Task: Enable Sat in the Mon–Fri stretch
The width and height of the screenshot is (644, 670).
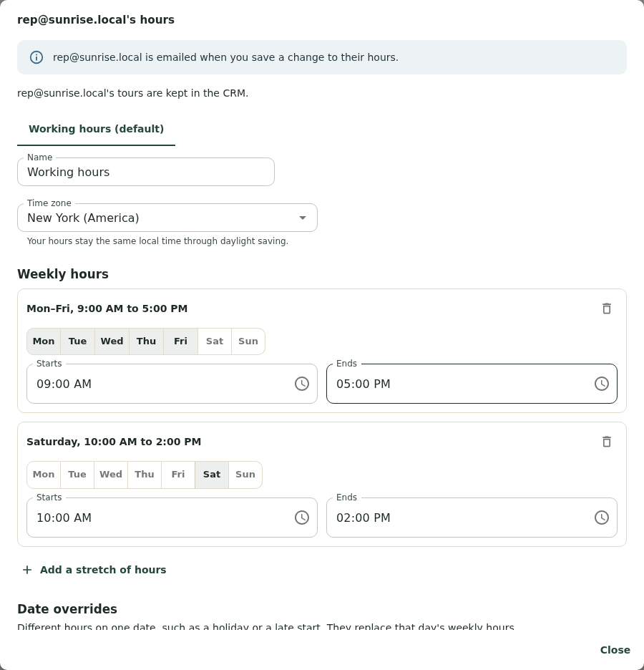Action: (215, 341)
